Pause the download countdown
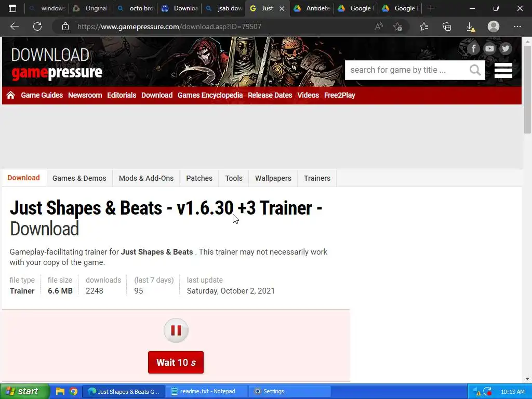This screenshot has height=399, width=532. (x=176, y=330)
